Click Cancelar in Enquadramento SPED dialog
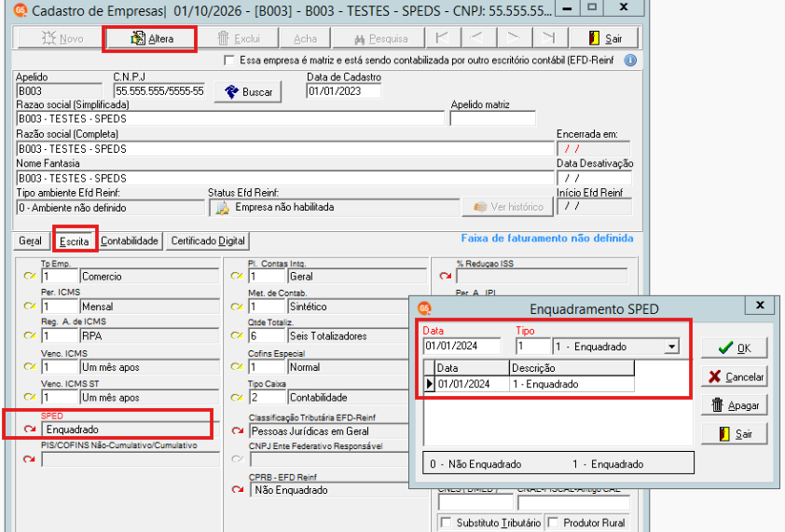 pos(734,376)
